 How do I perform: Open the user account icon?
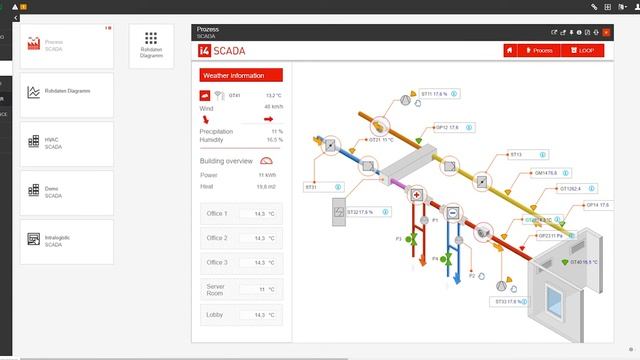tap(637, 7)
